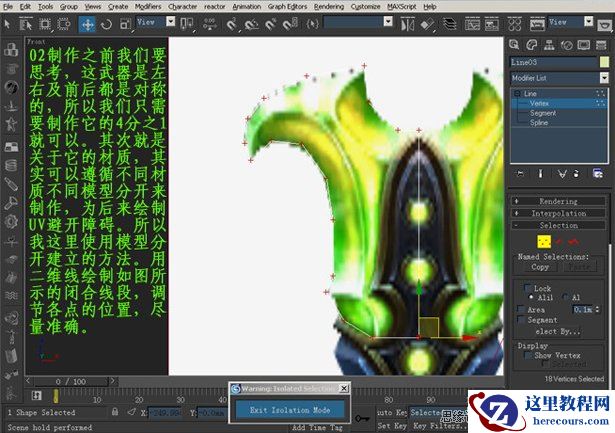The height and width of the screenshot is (433, 615).
Task: Click Exit Isolation Mode button
Action: pos(290,410)
